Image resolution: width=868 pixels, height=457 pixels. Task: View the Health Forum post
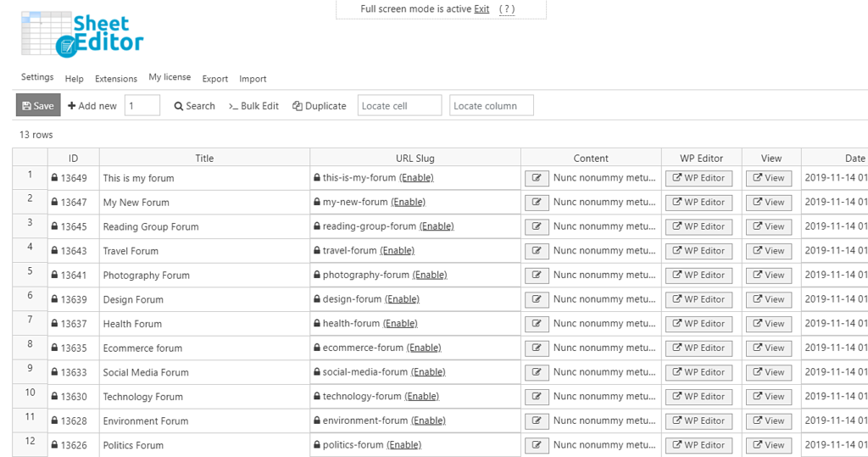tap(768, 324)
